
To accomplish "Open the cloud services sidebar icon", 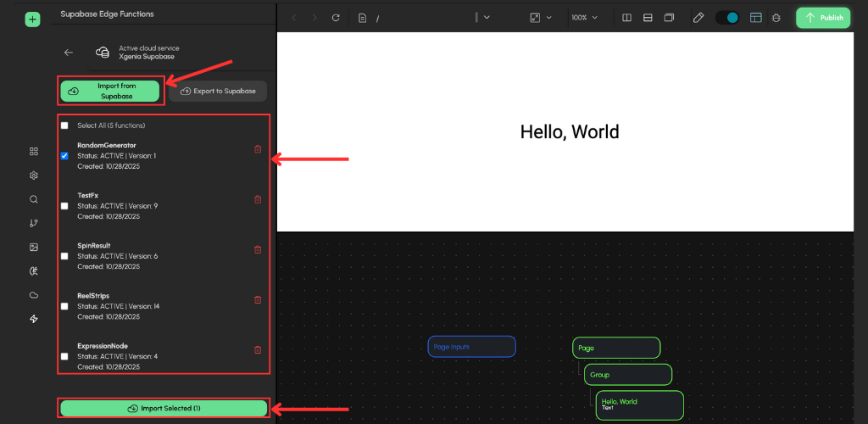I will (x=34, y=295).
